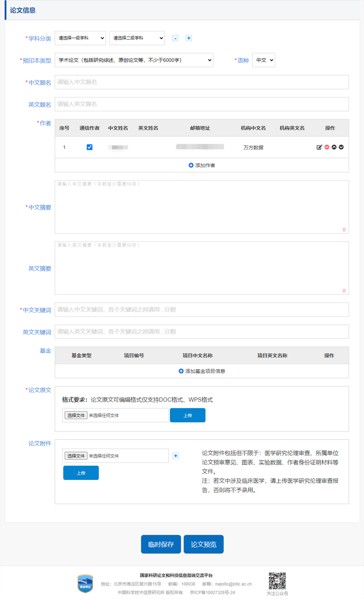The width and height of the screenshot is (364, 599).
Task: Click the 项目编号 column header
Action: 134,356
